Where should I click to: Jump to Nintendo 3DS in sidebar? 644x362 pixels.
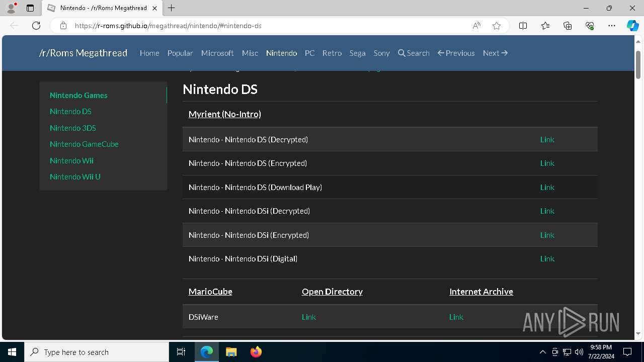tap(73, 128)
